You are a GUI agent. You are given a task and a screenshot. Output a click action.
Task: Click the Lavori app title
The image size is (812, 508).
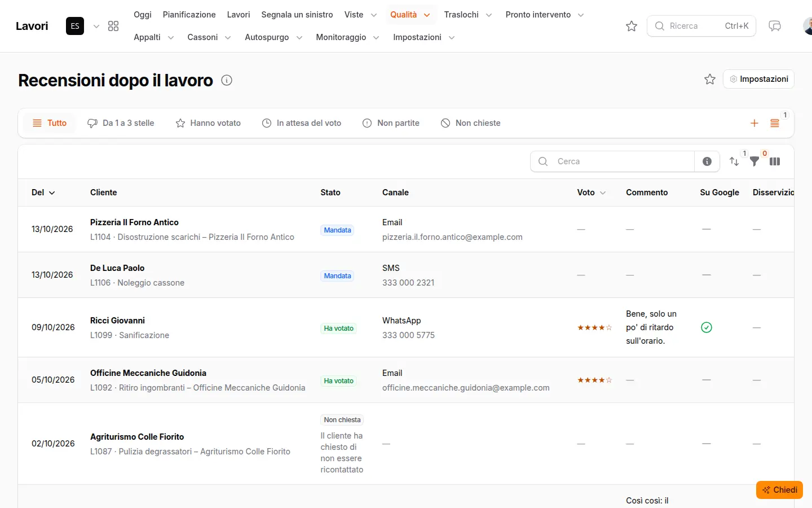tap(32, 26)
